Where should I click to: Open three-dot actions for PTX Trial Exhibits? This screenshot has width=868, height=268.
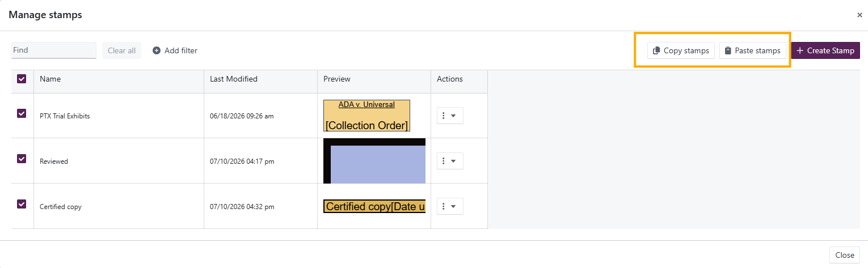click(x=444, y=116)
